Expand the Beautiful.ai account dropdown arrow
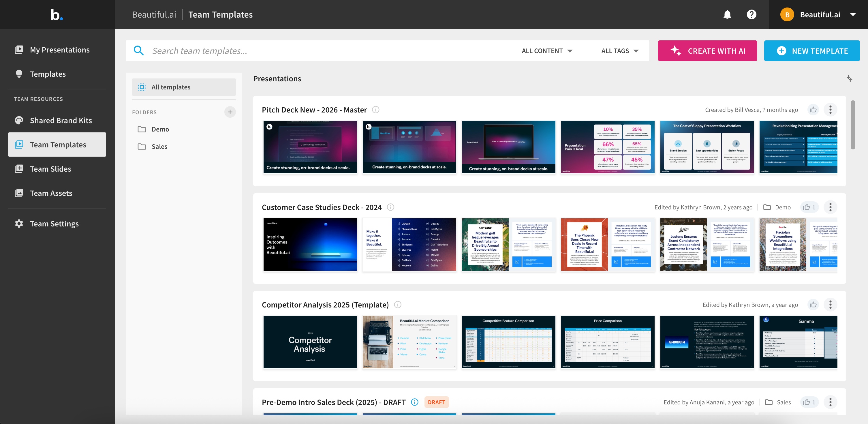 tap(853, 14)
